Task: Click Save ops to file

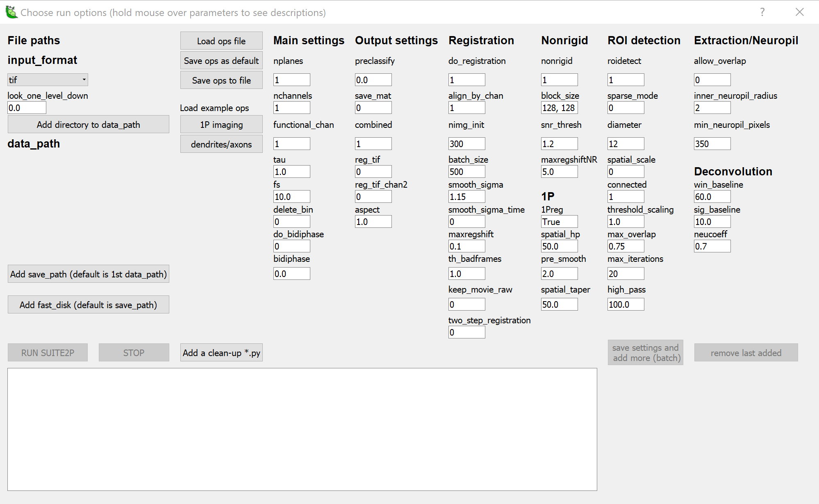Action: pyautogui.click(x=221, y=80)
